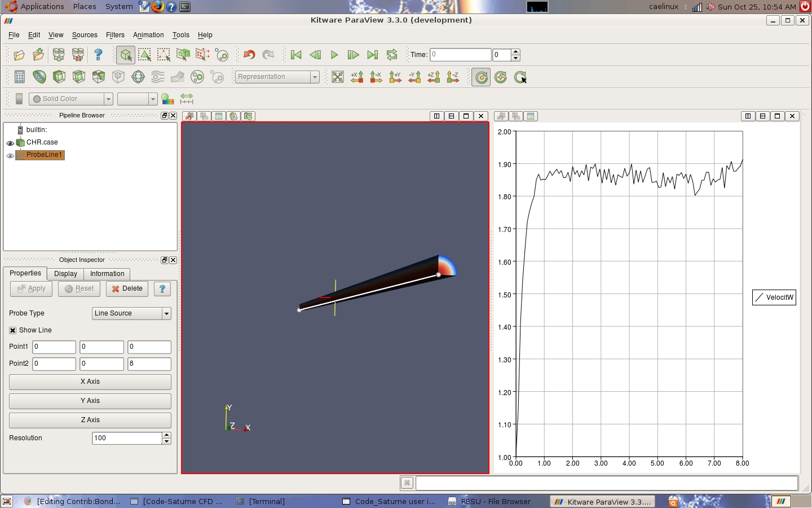812x508 pixels.
Task: Open a data file with Open icon
Action: (x=19, y=55)
